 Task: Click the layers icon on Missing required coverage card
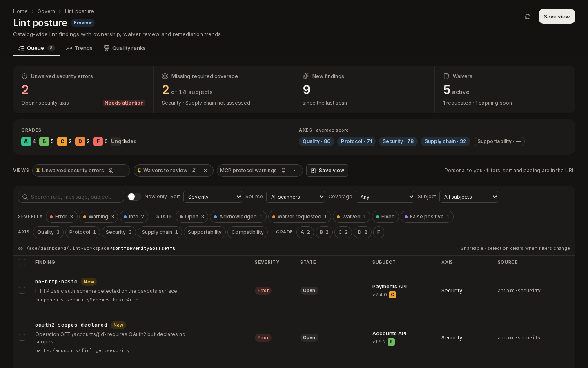165,76
